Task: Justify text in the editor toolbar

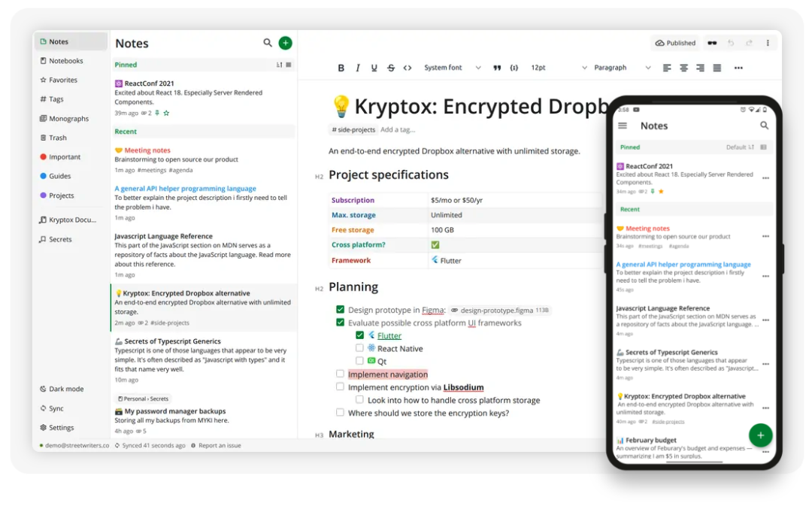Action: (x=717, y=68)
